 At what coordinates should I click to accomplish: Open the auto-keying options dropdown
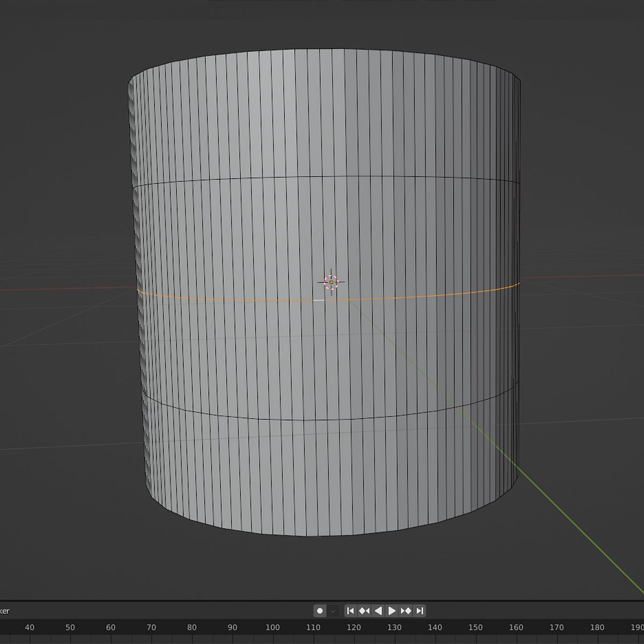coord(333,611)
